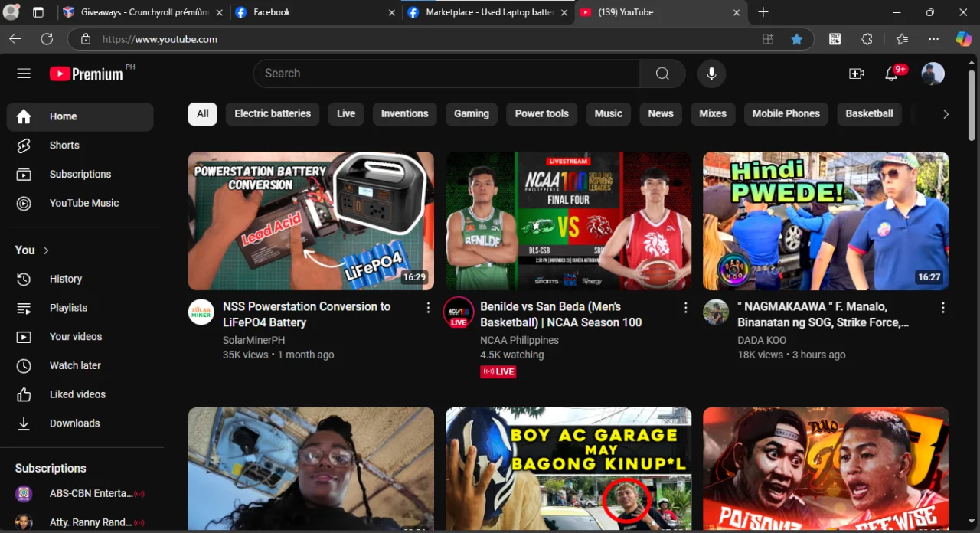Screen dimensions: 980x533
Task: Click the search magnifier button
Action: (662, 74)
